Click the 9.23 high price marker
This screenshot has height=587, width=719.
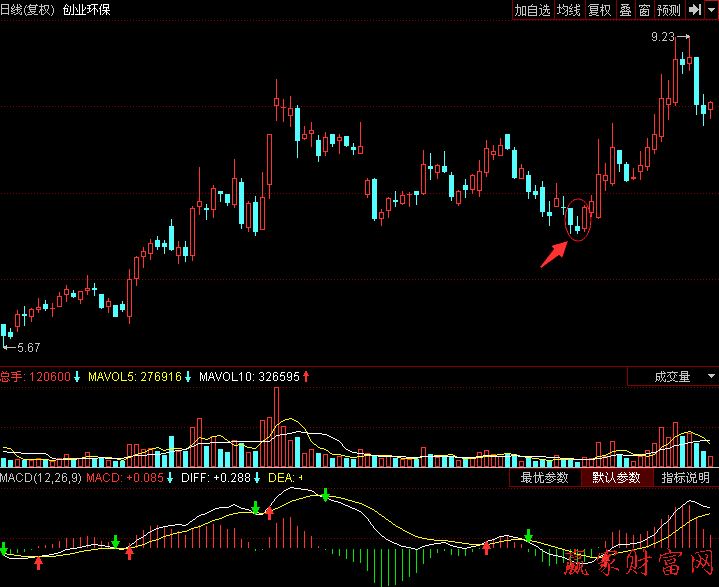tap(662, 37)
